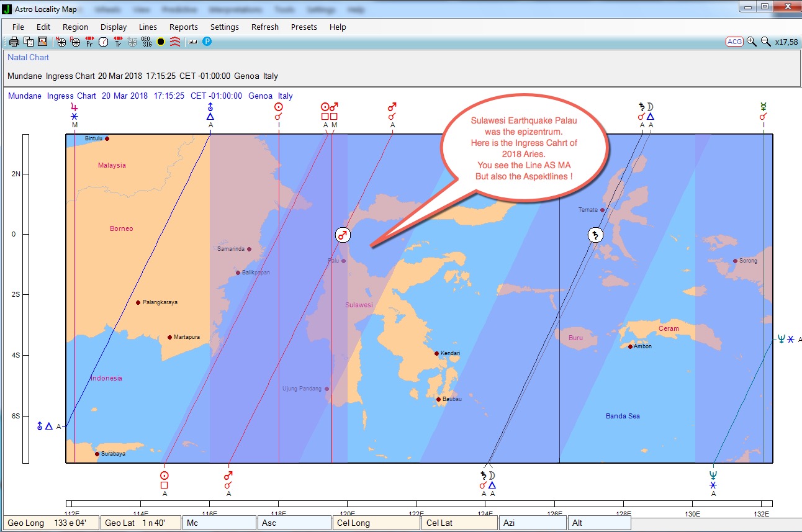Screen dimensions: 802x532
Task: Click the red wavy lines toolbar icon
Action: tap(175, 42)
